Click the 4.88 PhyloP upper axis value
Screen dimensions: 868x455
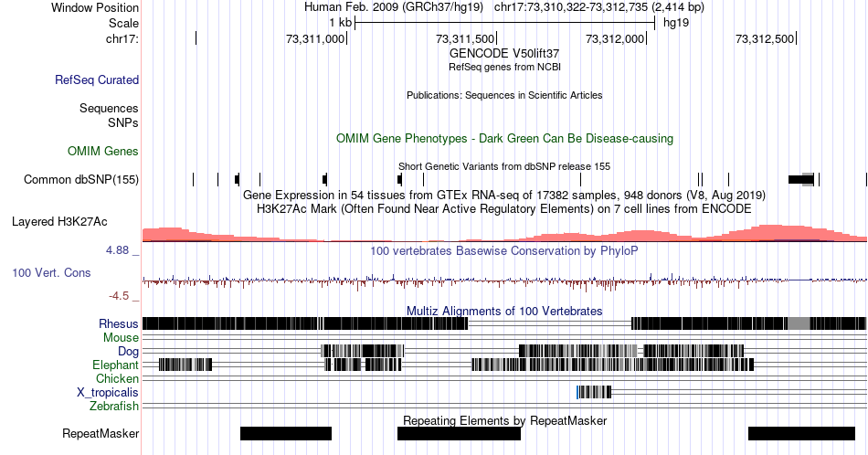[117, 250]
